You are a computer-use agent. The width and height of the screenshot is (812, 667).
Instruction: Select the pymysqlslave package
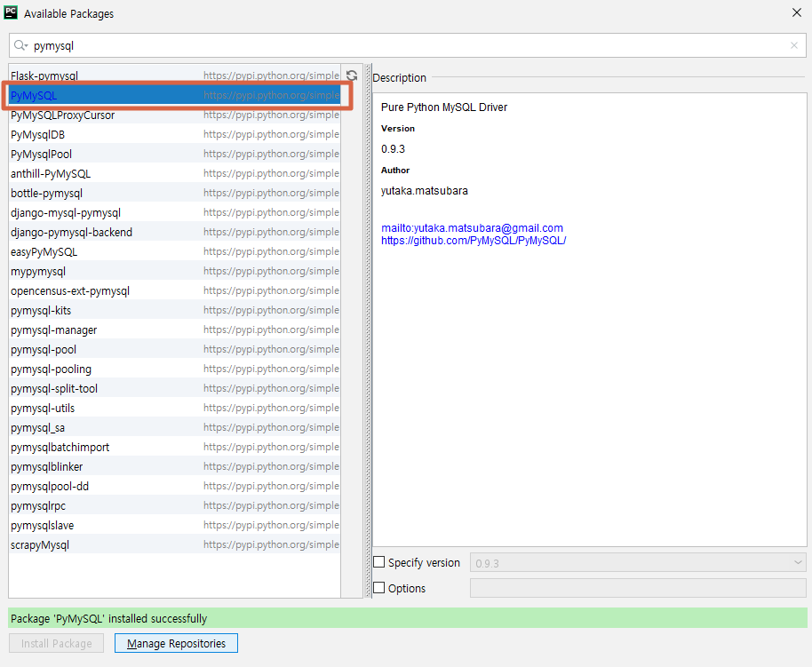174,526
